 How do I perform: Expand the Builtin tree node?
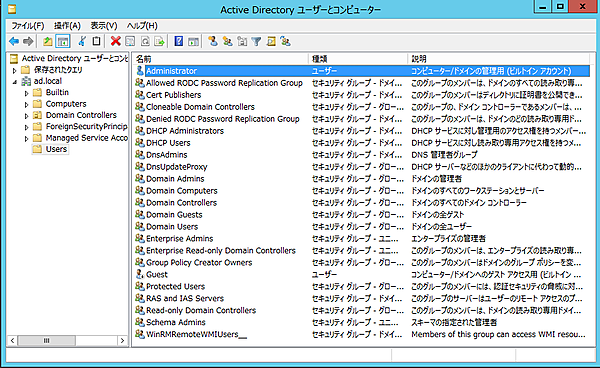click(x=26, y=93)
